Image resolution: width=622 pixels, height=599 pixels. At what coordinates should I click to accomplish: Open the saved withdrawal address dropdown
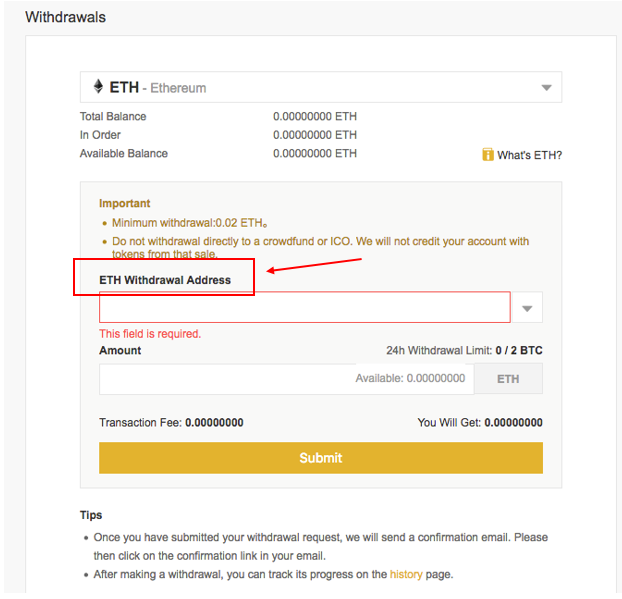tap(527, 308)
